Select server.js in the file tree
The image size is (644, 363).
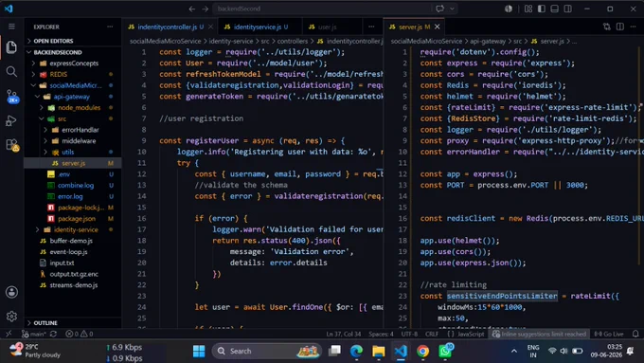click(73, 163)
